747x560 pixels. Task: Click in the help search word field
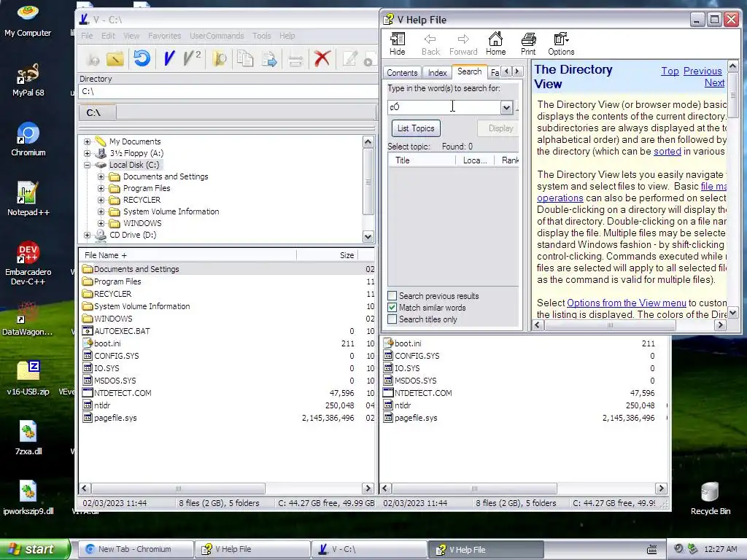coord(444,107)
